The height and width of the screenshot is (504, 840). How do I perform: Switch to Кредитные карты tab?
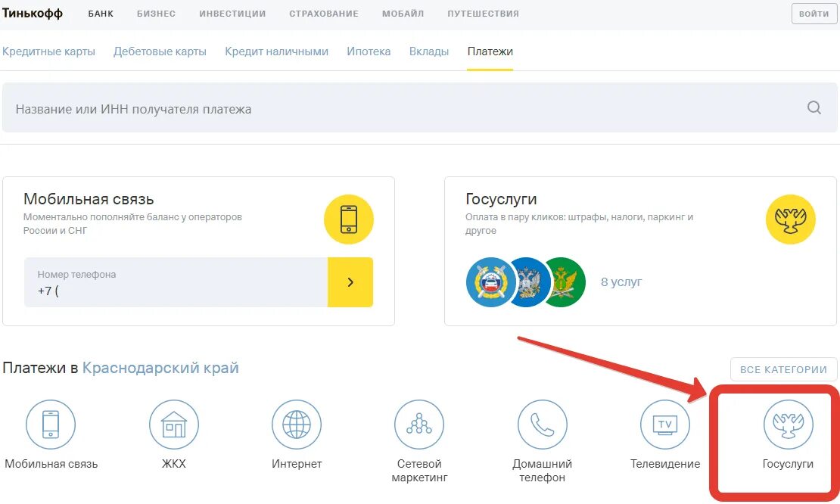[x=48, y=51]
